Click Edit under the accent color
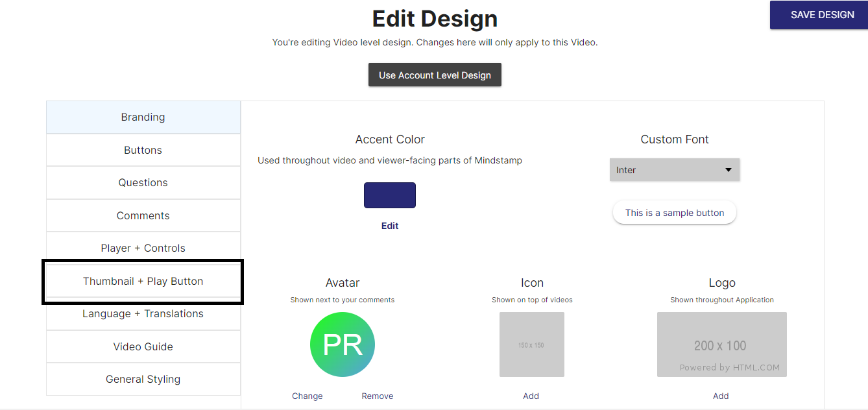The image size is (868, 410). tap(390, 226)
